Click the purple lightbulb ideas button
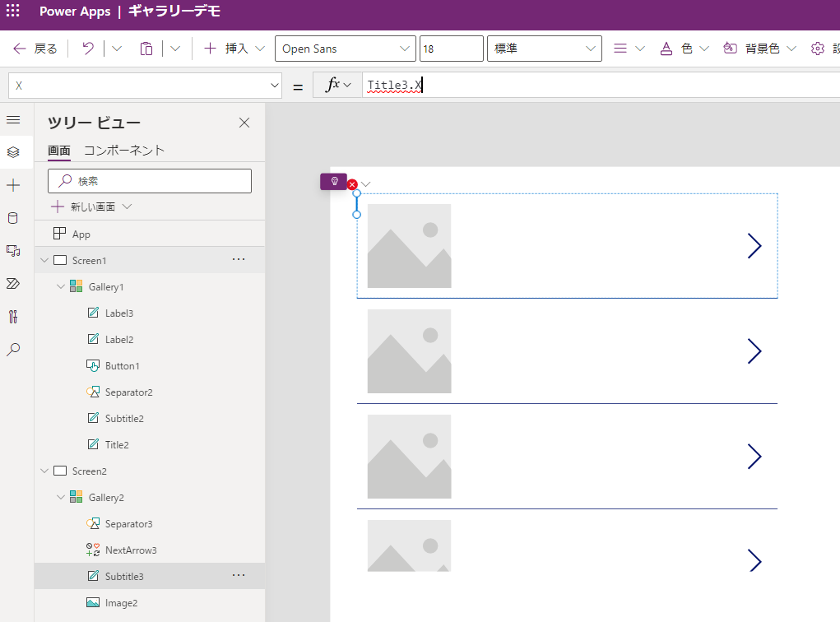 (334, 182)
